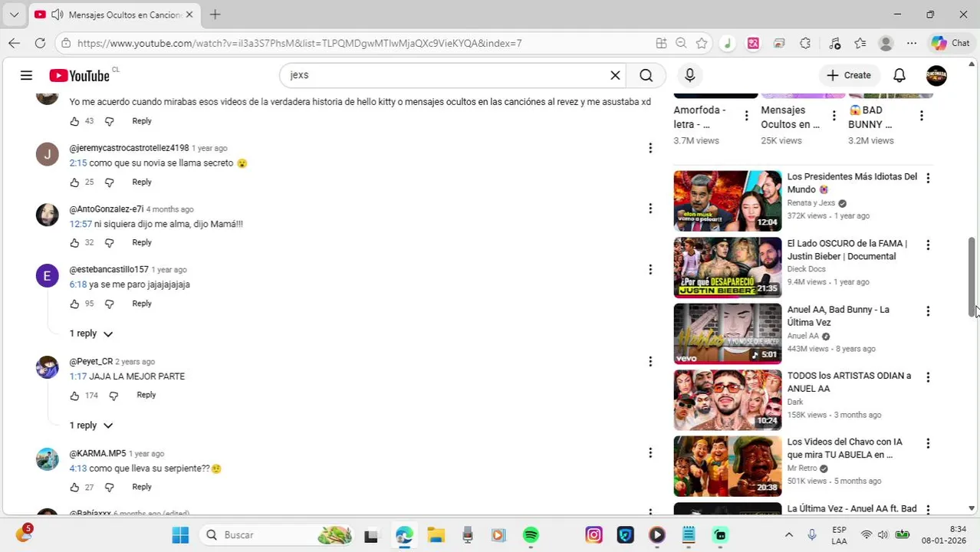Jump to timestamp 2:15 link
980x552 pixels.
tap(78, 163)
